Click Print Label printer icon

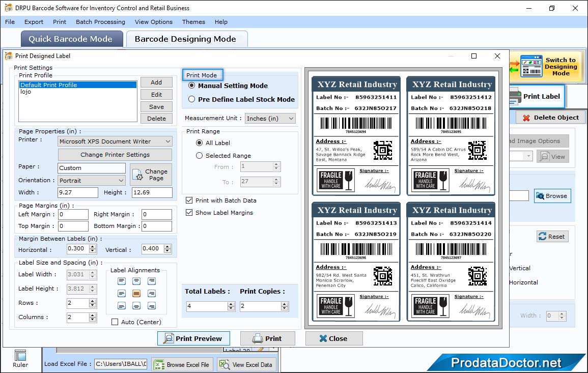click(515, 97)
